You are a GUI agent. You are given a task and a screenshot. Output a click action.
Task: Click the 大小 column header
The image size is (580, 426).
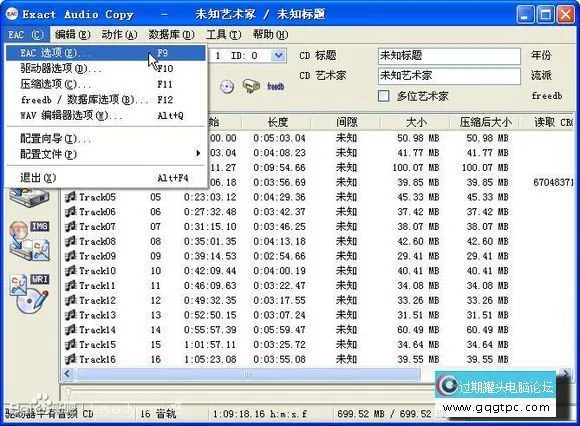click(x=415, y=122)
